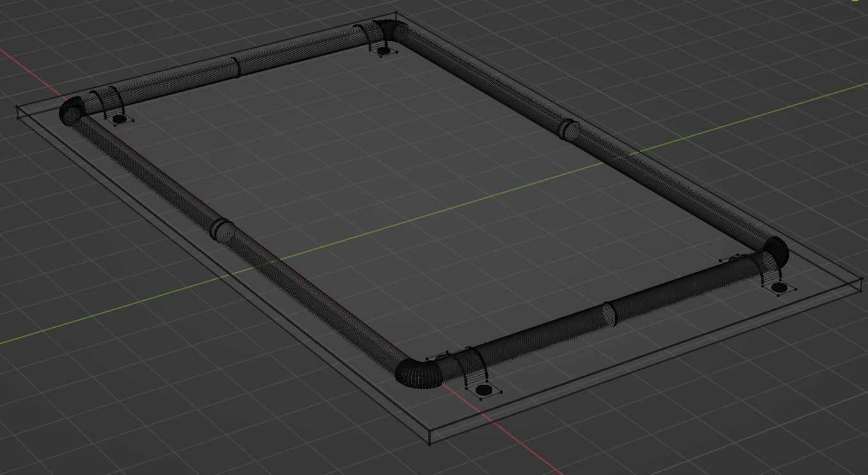Select the round mounting hole near the rightmost elbow

779,288
